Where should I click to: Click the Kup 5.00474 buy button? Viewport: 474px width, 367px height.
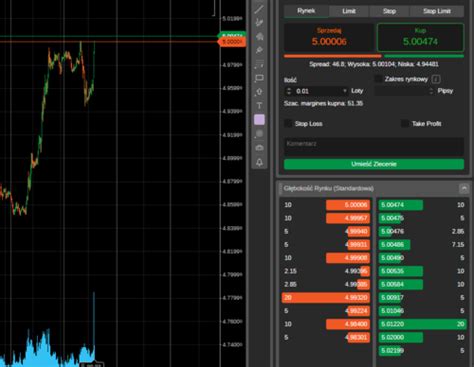point(420,37)
